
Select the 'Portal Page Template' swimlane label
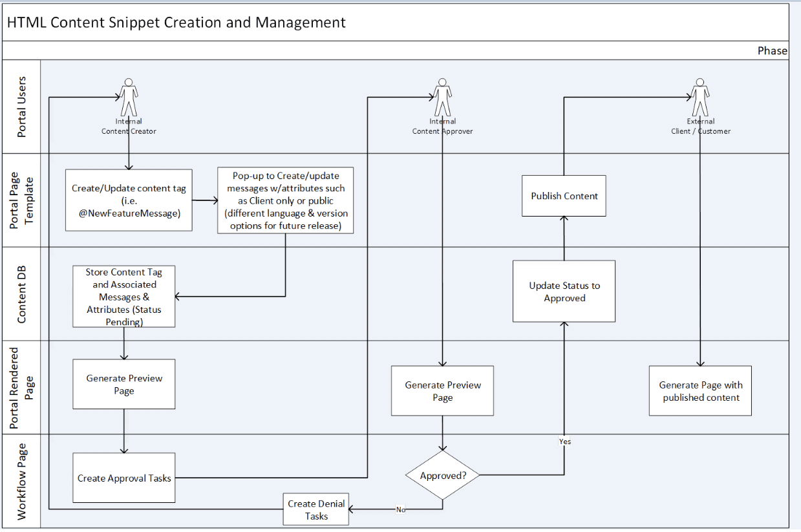point(22,200)
